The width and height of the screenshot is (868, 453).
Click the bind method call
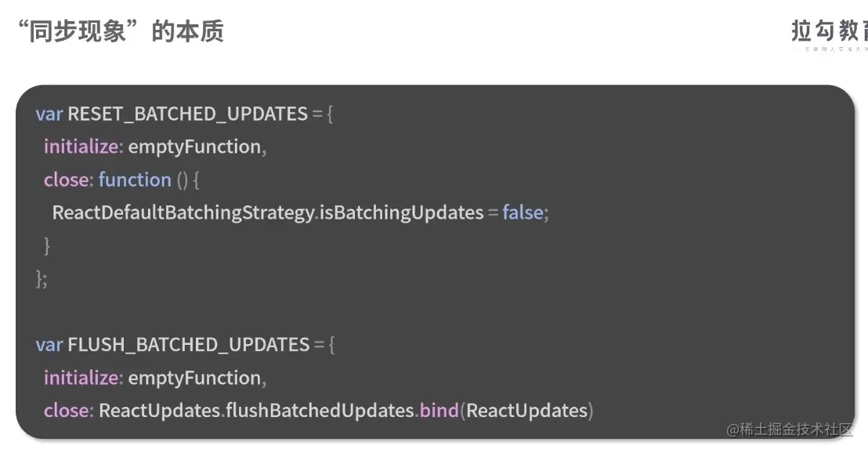439,411
